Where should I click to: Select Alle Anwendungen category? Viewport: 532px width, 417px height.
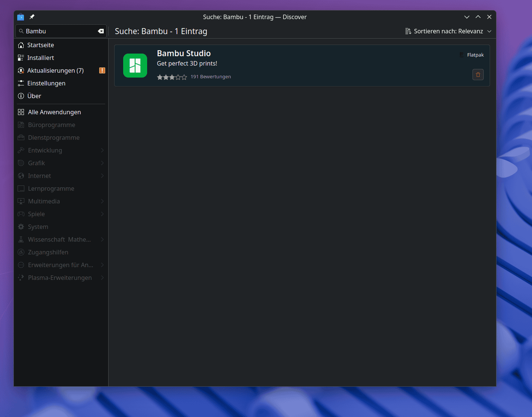[x=61, y=112]
